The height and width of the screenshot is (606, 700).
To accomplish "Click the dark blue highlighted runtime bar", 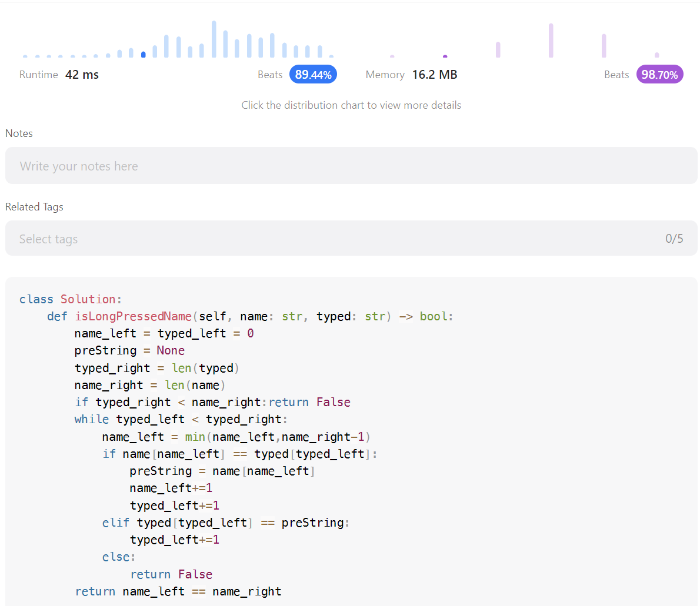I will [143, 53].
